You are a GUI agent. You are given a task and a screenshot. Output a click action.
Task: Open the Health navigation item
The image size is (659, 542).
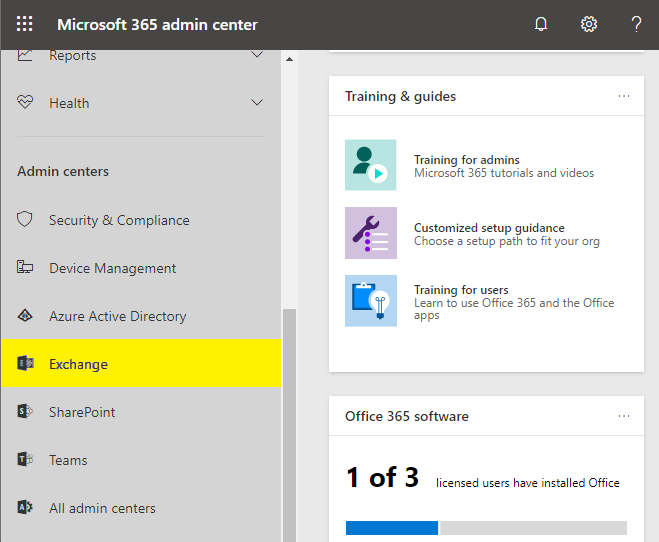pyautogui.click(x=141, y=103)
